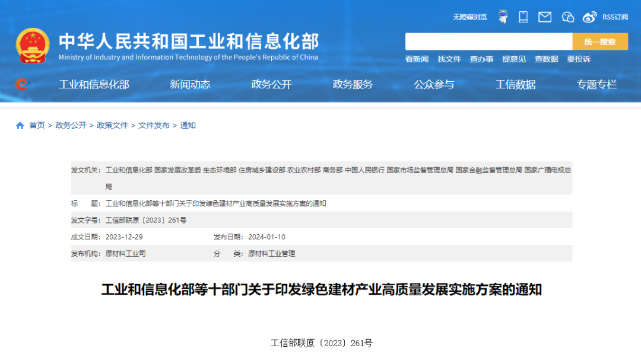Open 无障碍浏览 accessibility mode
Viewport: 641px width, 364px height.
click(x=469, y=17)
